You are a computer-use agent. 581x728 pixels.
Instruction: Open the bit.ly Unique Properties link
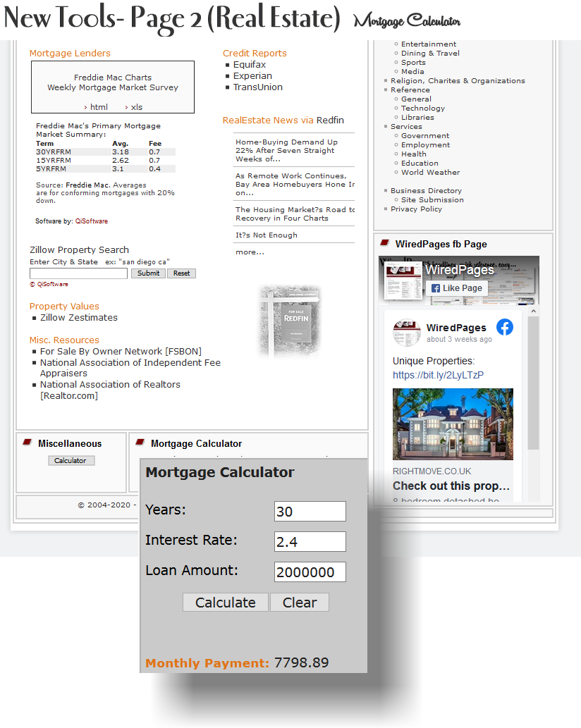click(438, 375)
